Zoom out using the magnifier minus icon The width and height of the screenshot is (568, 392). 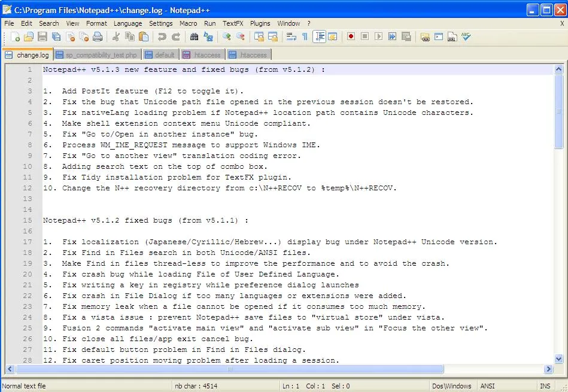pos(241,37)
